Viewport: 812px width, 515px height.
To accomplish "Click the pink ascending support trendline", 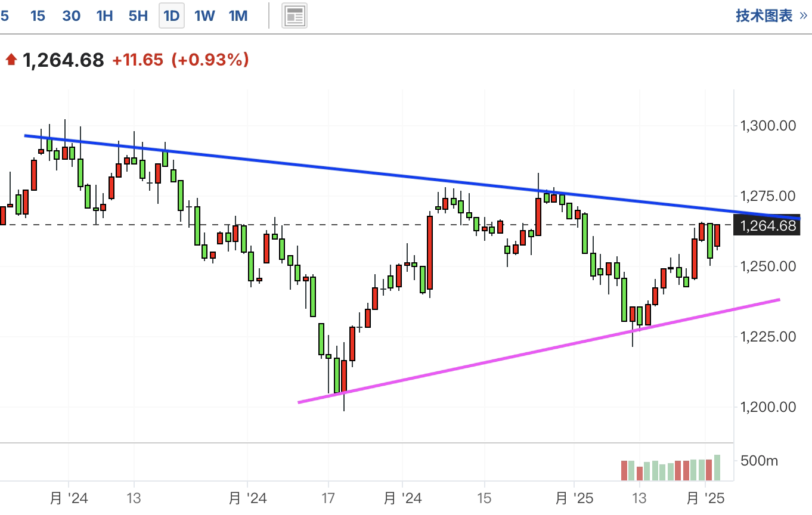I will point(539,351).
